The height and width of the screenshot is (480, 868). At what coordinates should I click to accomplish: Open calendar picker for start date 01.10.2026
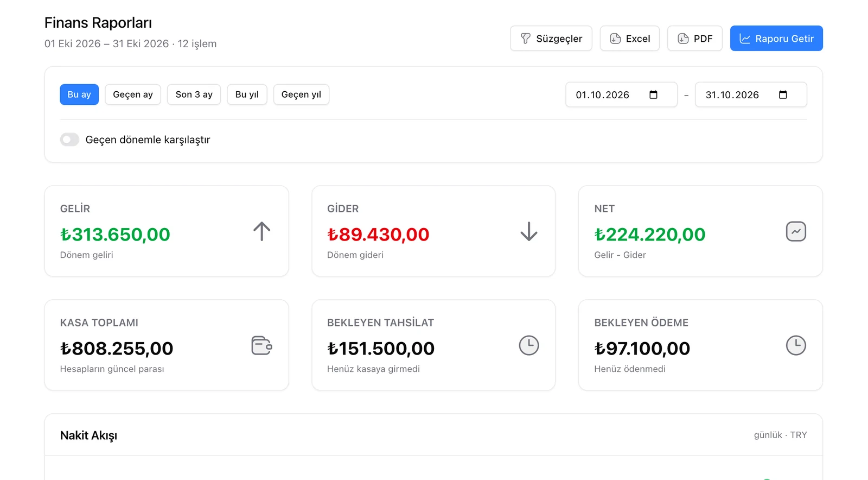coord(653,94)
